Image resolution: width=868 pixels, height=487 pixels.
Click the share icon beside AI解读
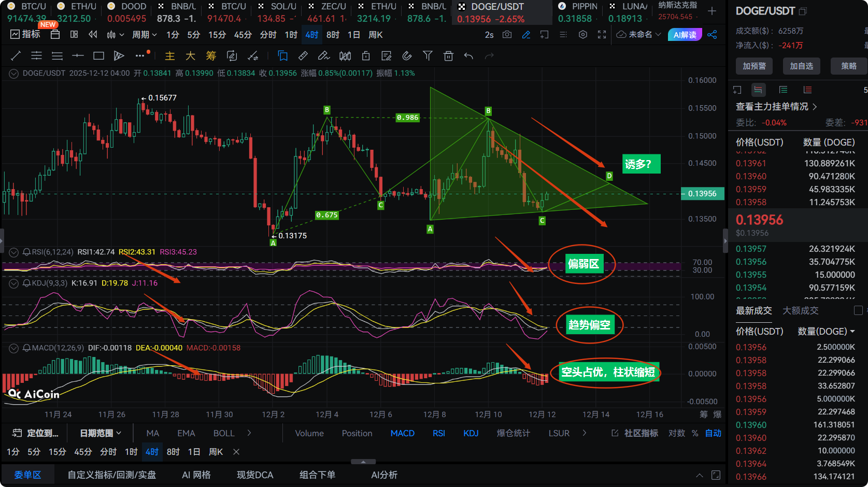pyautogui.click(x=712, y=35)
